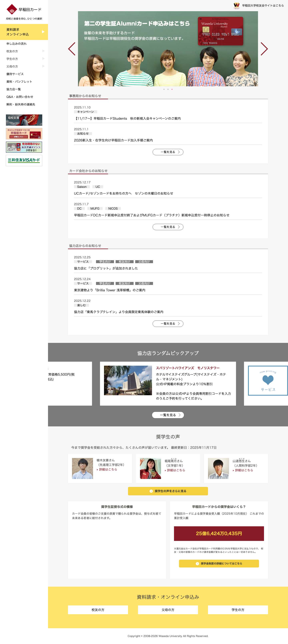Screen dimensions: 288x644
Task: Click the 楽しむ tag on 2025.12.22
Action: point(82,305)
